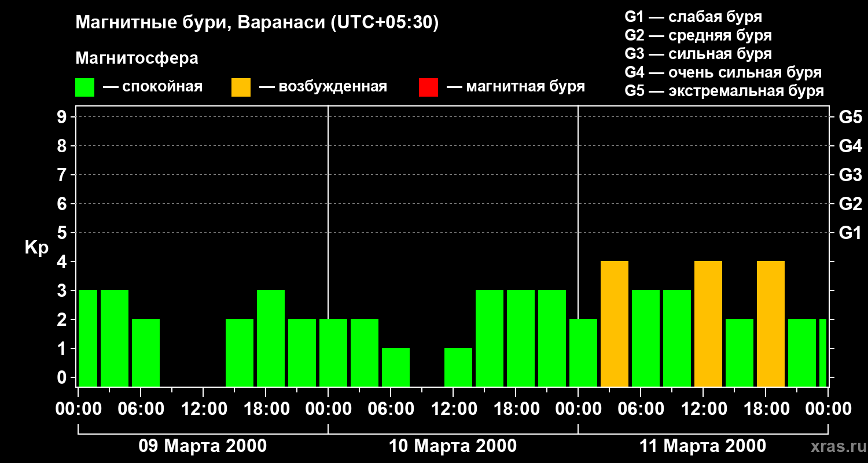
Task: Click the orange bar at 18:00 on 11 Марта
Action: (771, 324)
